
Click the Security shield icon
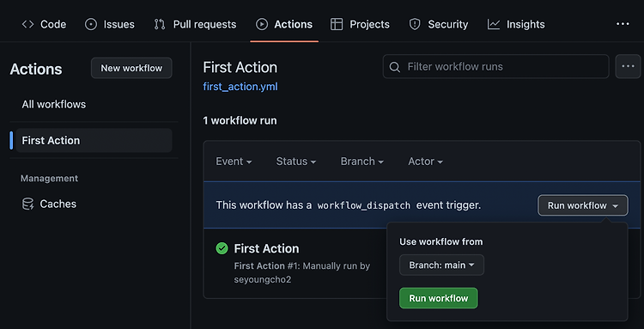(x=415, y=24)
